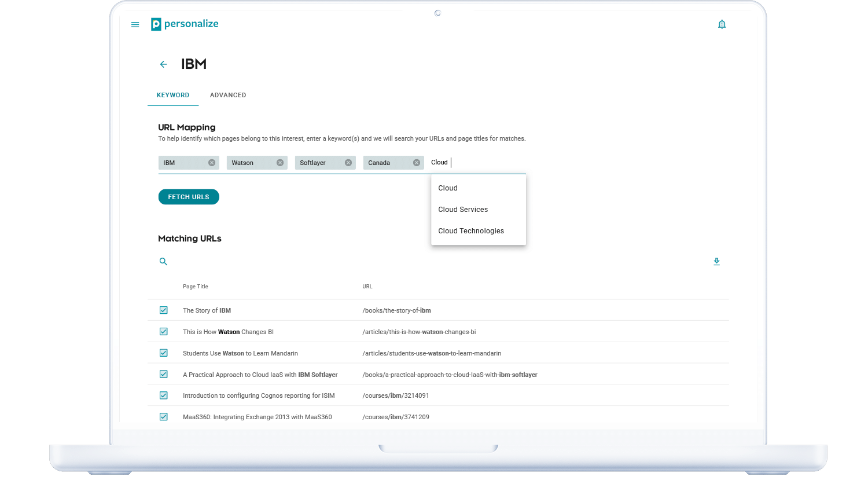
Task: Click the URL column header
Action: click(x=367, y=287)
